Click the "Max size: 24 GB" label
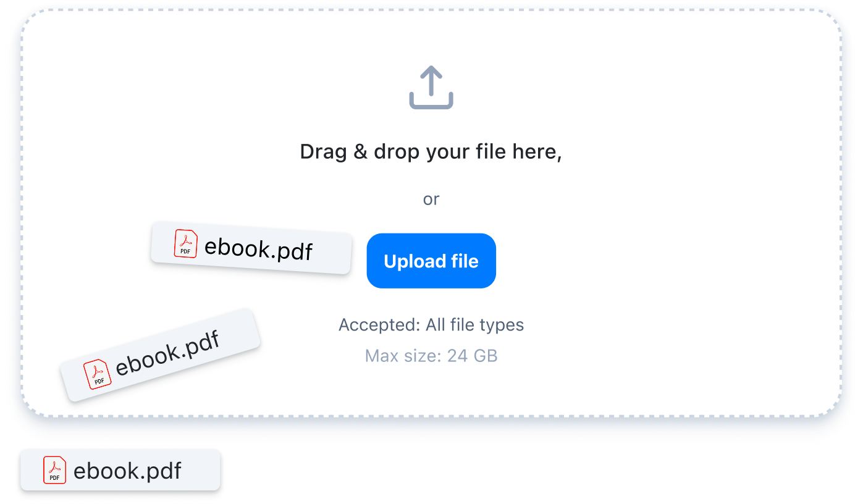Viewport: 863px width, 504px height. pos(431,356)
